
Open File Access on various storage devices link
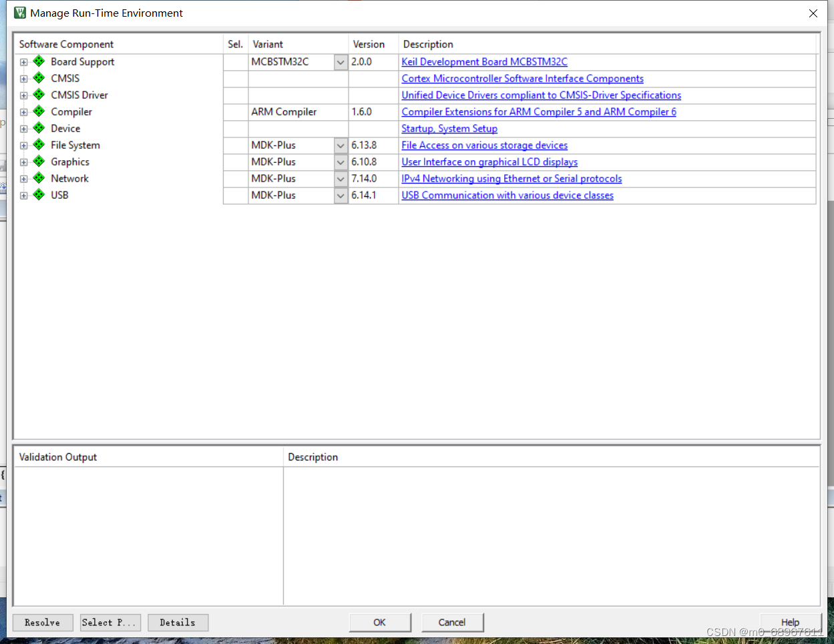pos(484,145)
